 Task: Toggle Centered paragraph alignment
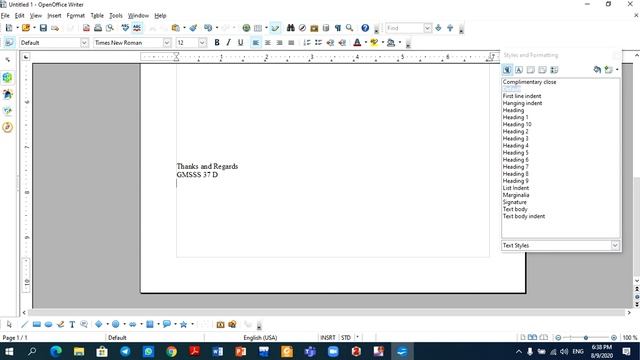267,42
